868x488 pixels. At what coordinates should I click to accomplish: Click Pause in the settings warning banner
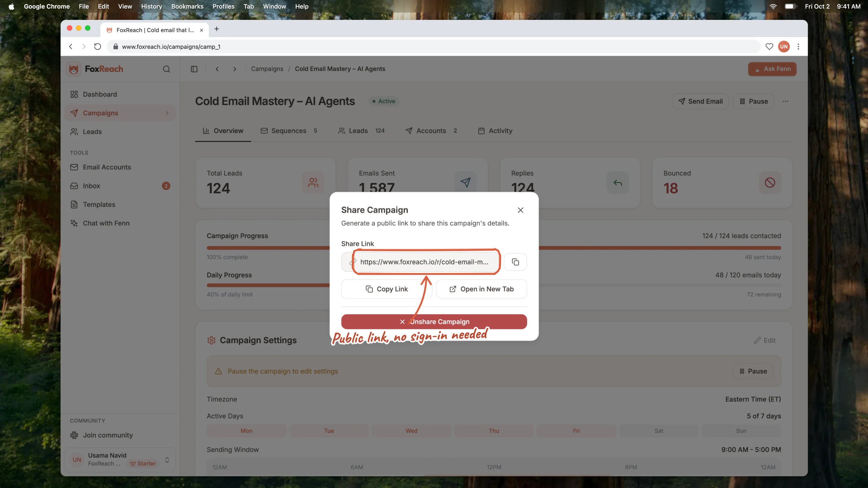753,371
